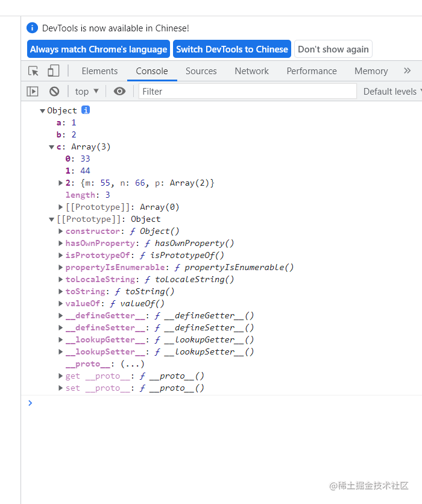The height and width of the screenshot is (504, 422).
Task: Click Switch DevTools to Chinese button
Action: coord(232,49)
